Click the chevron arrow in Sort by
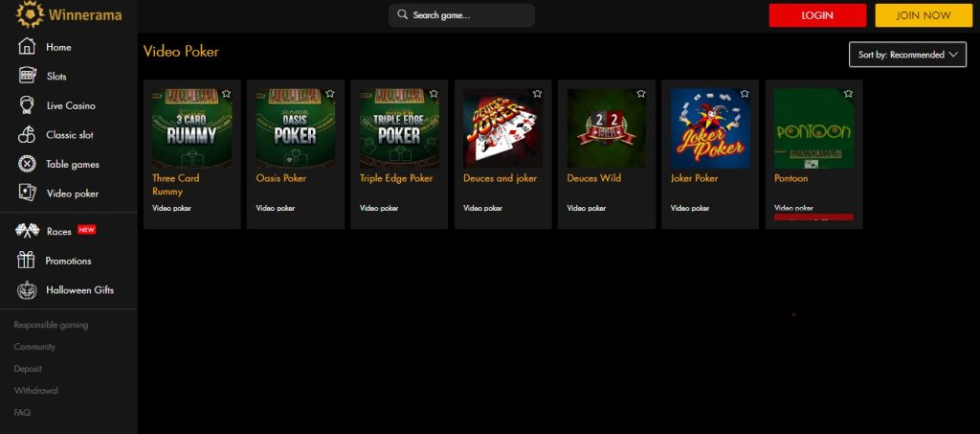This screenshot has width=980, height=434. tap(953, 55)
